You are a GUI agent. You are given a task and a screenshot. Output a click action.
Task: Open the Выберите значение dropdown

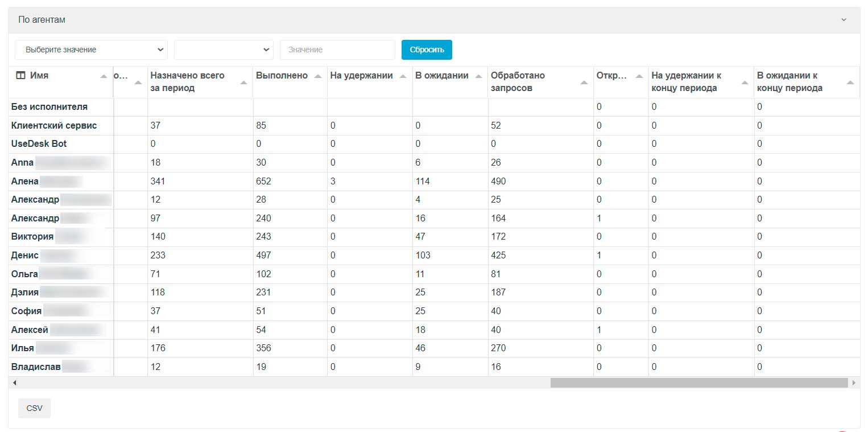point(91,50)
